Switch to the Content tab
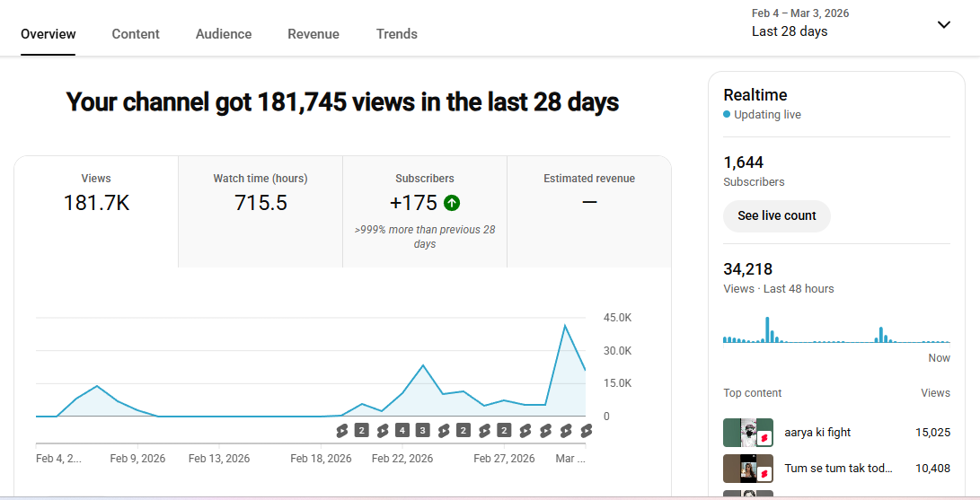This screenshot has height=500, width=980. click(x=136, y=34)
